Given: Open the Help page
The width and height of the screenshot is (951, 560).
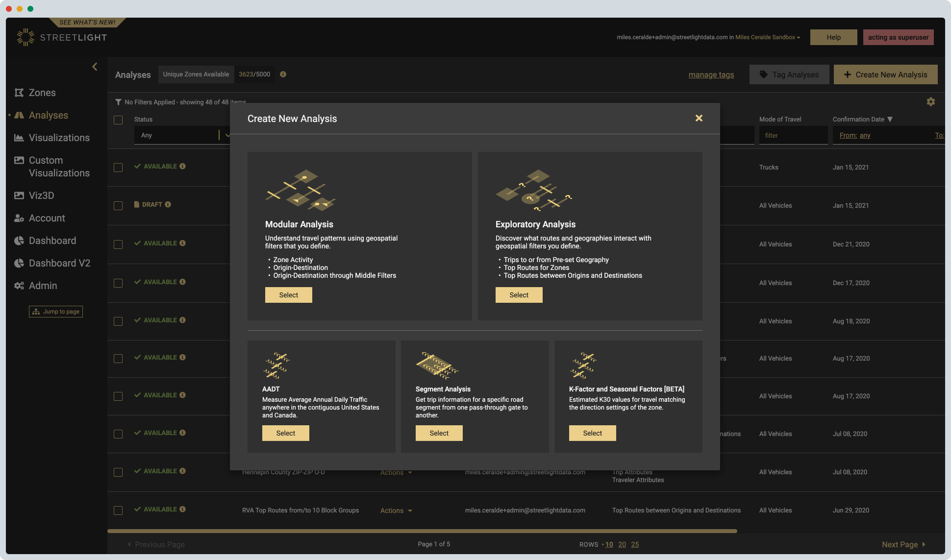Looking at the screenshot, I should (x=833, y=37).
